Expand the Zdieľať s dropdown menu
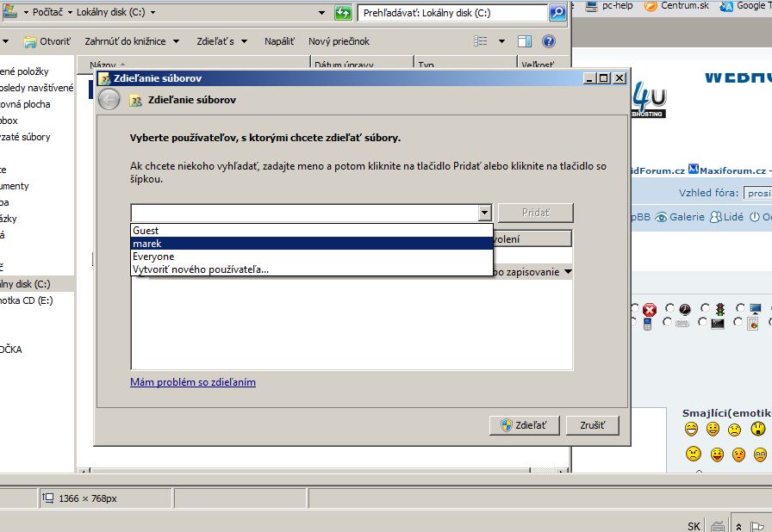 221,41
